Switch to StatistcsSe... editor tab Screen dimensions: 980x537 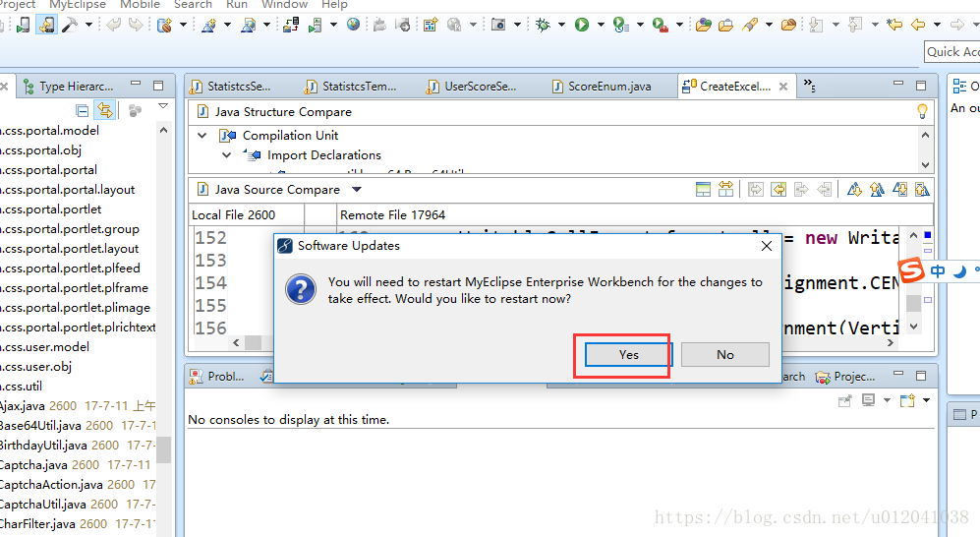point(231,87)
